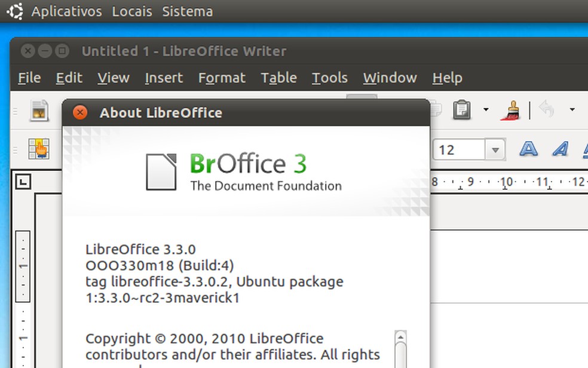Viewport: 588px width, 368px height.
Task: Expand the Paste options dropdown arrow
Action: [x=486, y=110]
